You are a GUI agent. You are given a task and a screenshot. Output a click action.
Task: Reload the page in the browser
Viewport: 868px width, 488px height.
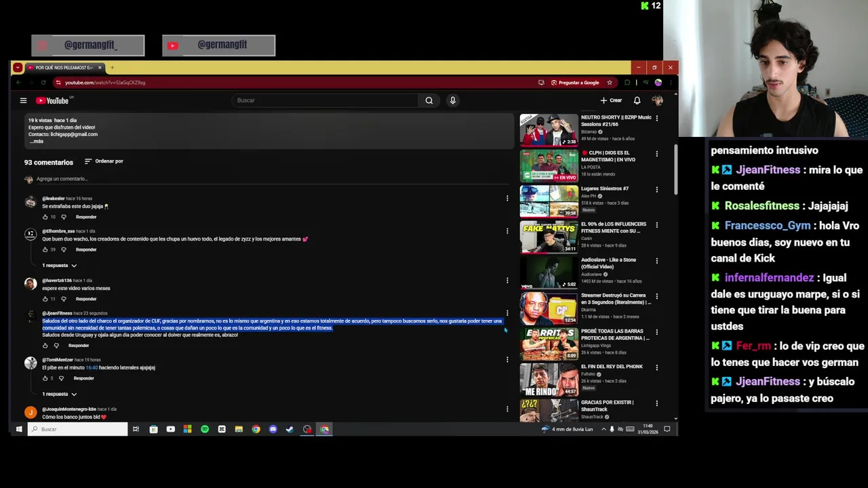point(43,83)
